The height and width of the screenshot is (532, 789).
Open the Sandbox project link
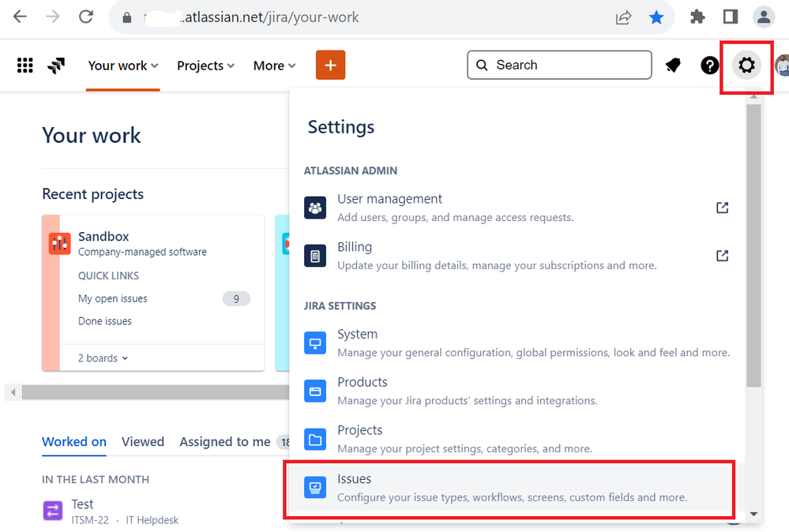click(x=103, y=236)
